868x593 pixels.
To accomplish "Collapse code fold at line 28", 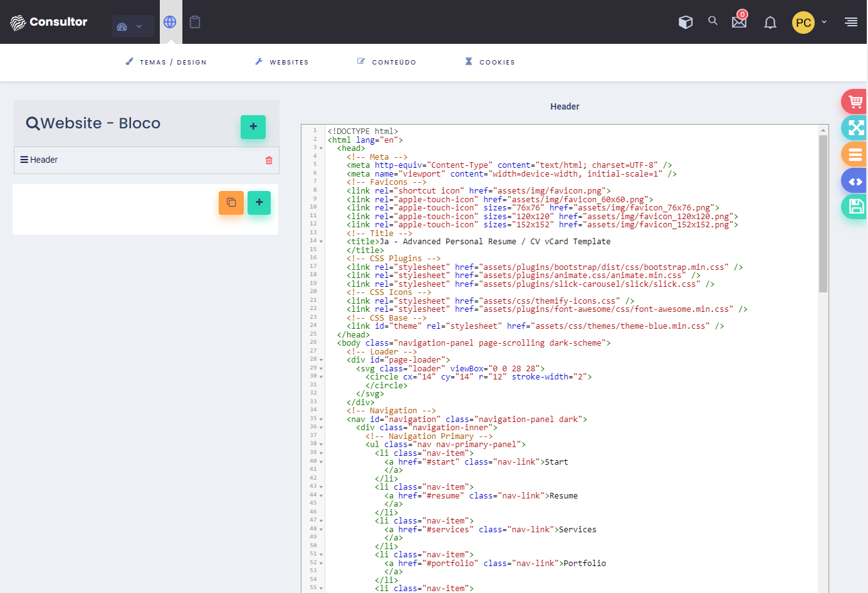I will [322, 360].
